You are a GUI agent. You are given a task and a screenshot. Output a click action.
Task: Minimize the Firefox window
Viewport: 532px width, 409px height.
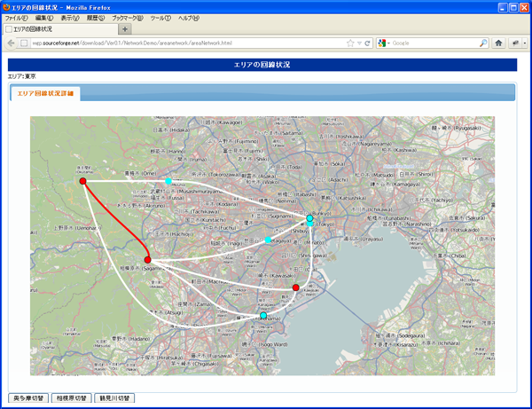(503, 7)
